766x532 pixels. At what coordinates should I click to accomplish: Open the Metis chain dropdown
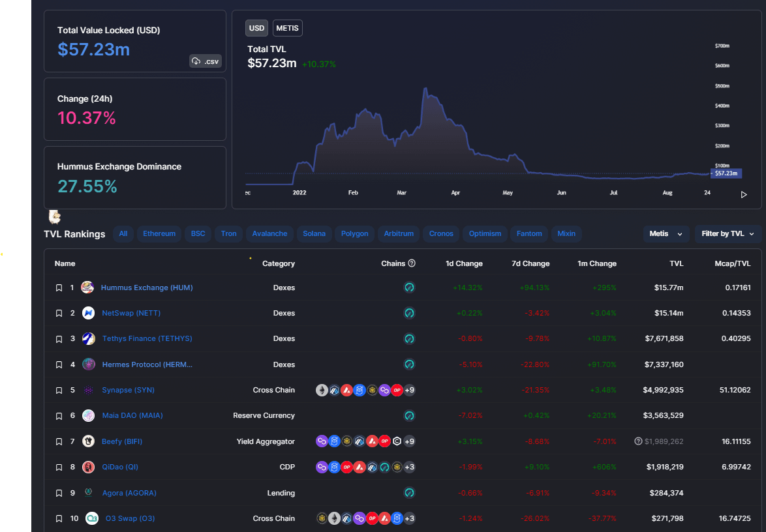(x=666, y=233)
